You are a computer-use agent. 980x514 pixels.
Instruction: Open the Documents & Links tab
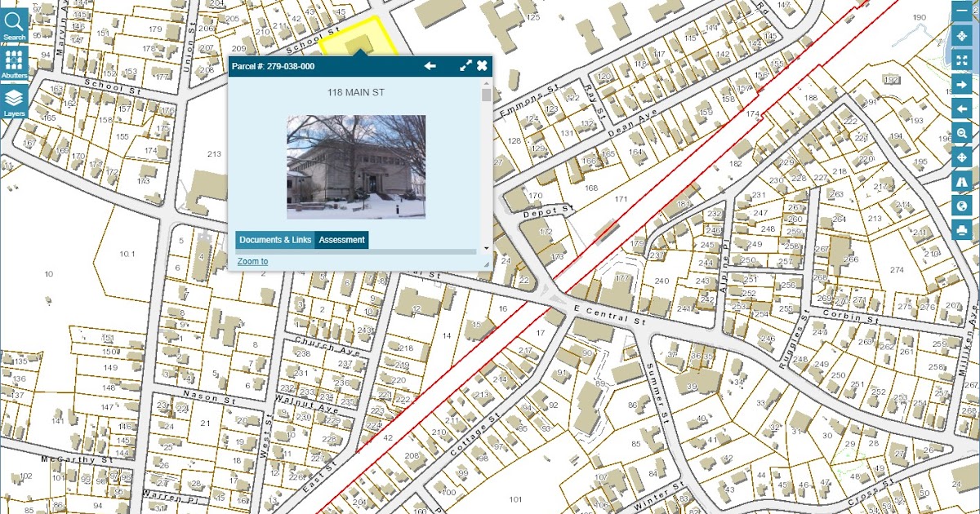pyautogui.click(x=275, y=240)
